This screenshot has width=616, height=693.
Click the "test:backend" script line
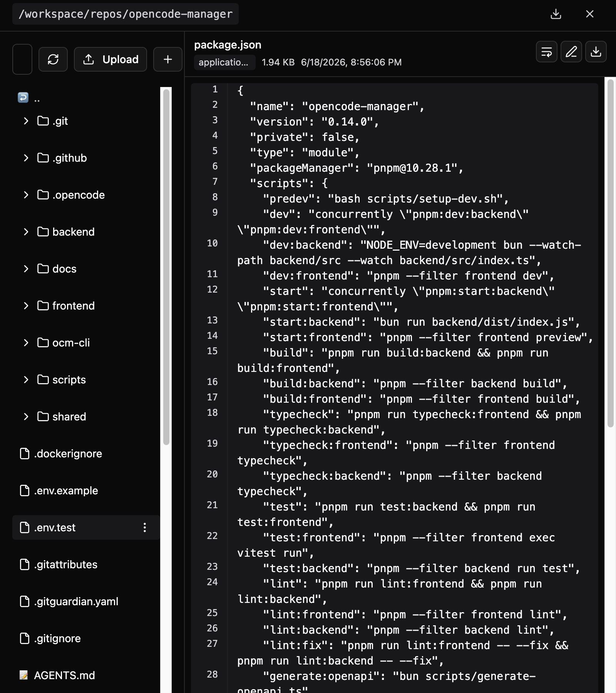pos(422,568)
